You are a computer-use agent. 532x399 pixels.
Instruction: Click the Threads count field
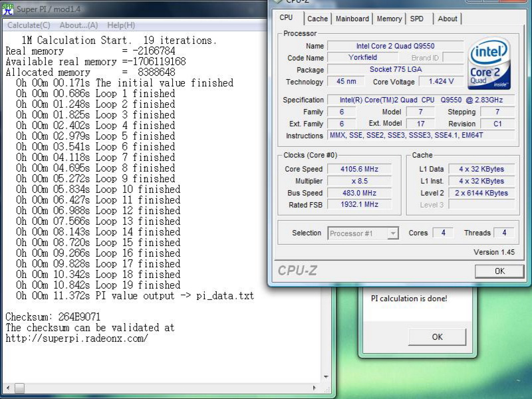[504, 233]
